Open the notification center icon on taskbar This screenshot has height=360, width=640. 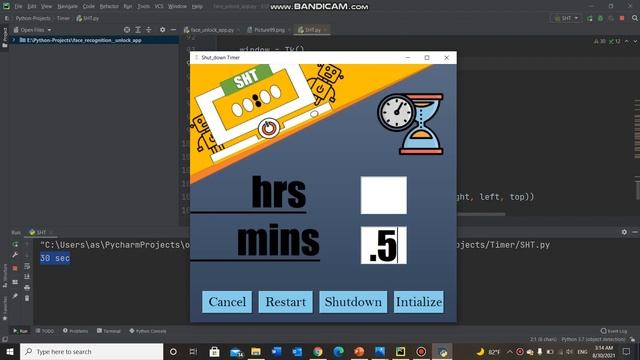coord(627,351)
